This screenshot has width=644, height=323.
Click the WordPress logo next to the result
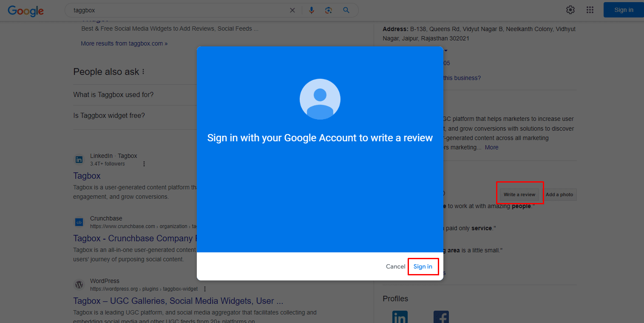(79, 284)
